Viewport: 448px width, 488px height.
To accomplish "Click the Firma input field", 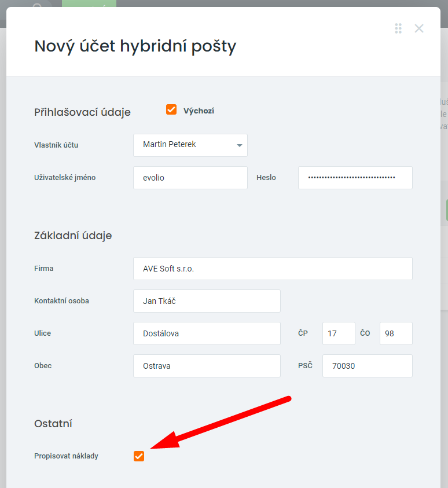I will [x=273, y=269].
